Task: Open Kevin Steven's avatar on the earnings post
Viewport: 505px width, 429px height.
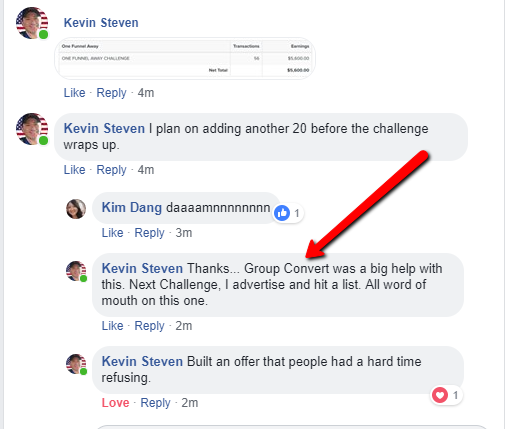Action: [32, 23]
